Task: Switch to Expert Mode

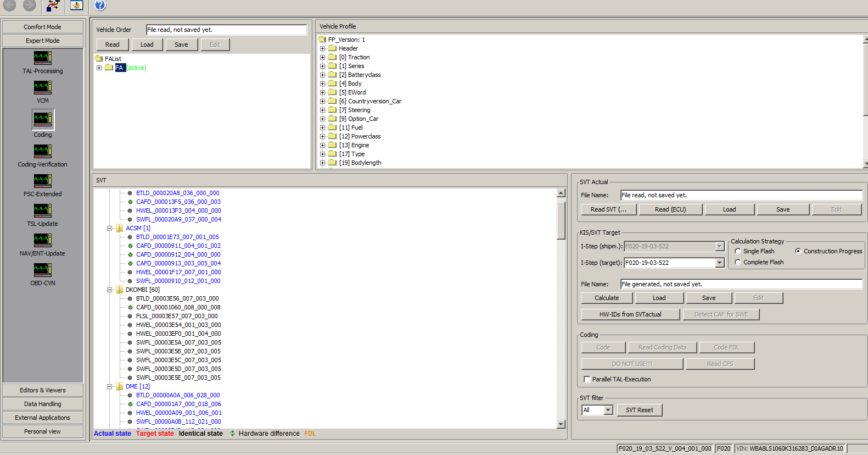Action: click(43, 41)
